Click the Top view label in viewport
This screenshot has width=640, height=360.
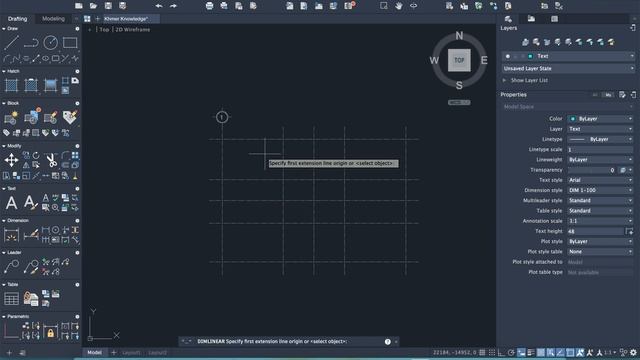[x=104, y=29]
